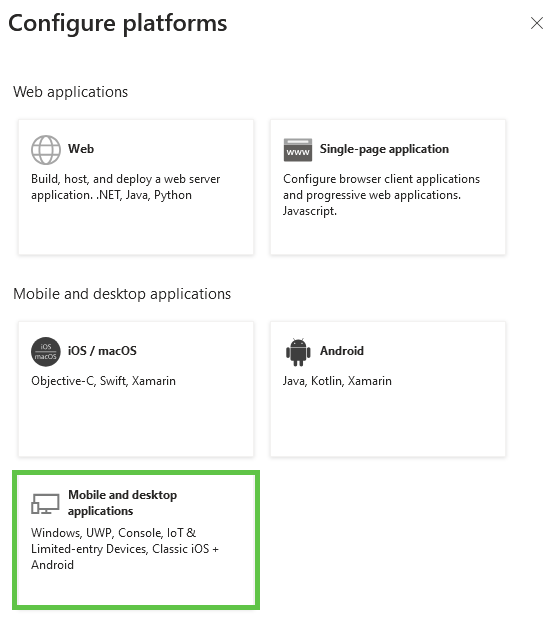This screenshot has width=551, height=623.
Task: Pick the Android platform title
Action: pos(342,350)
